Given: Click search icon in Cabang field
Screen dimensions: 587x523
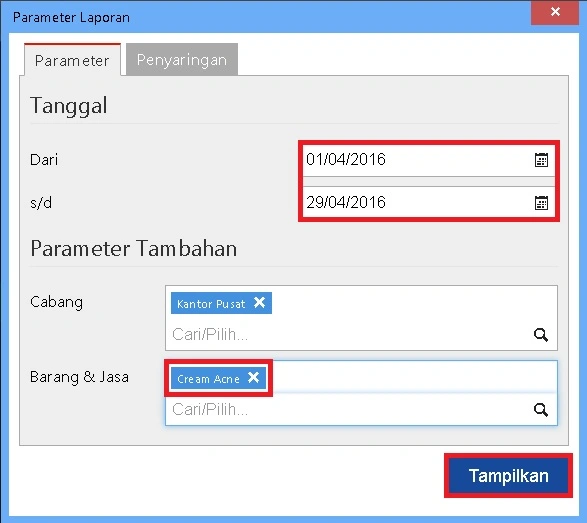Looking at the screenshot, I should pos(541,335).
